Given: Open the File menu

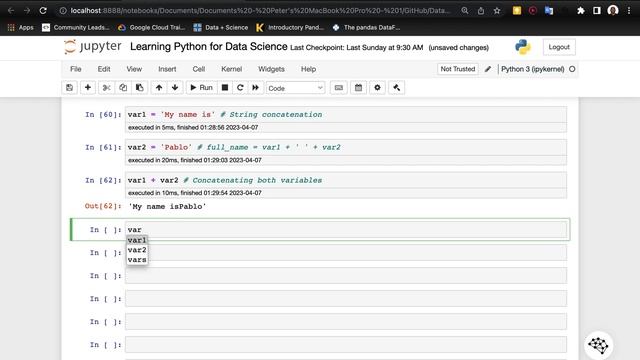Looking at the screenshot, I should click(76, 69).
